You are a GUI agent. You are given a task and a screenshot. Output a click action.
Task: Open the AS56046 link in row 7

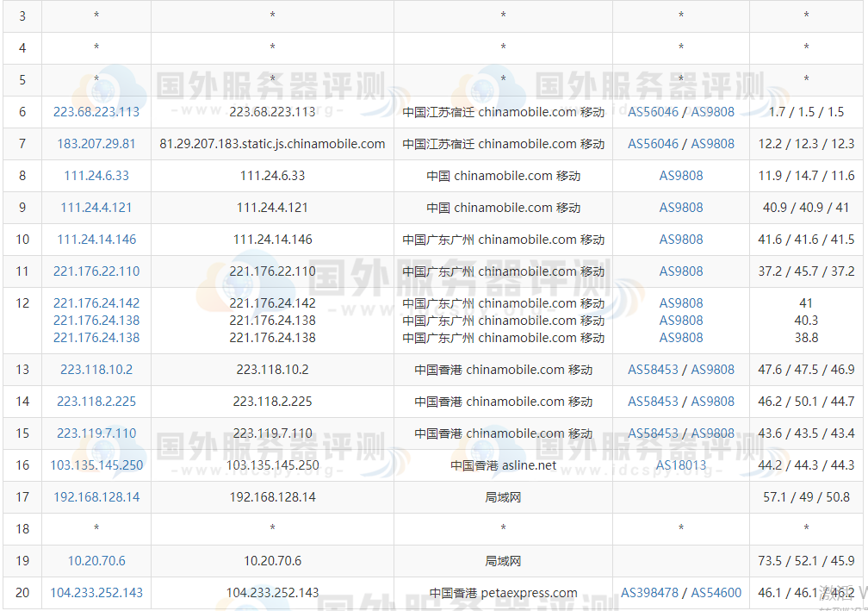pos(654,143)
